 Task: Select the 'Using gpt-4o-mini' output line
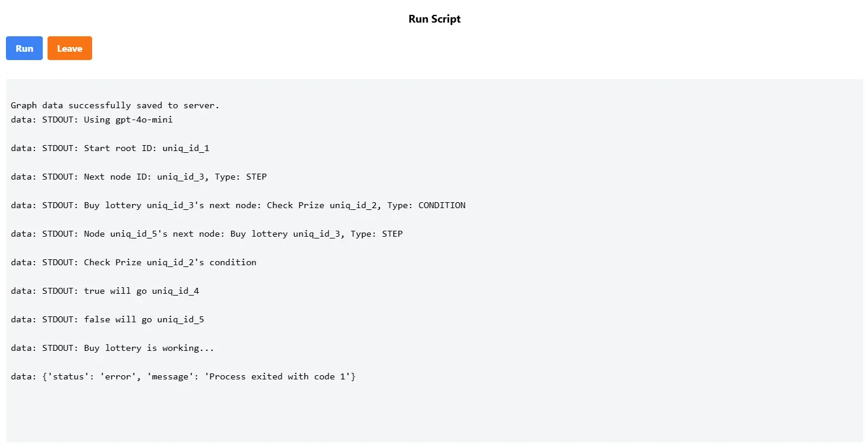[x=92, y=120]
